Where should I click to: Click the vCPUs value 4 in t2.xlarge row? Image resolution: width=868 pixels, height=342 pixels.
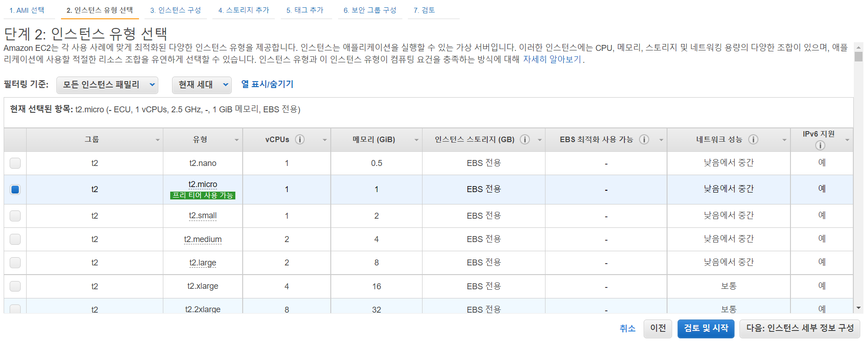287,287
